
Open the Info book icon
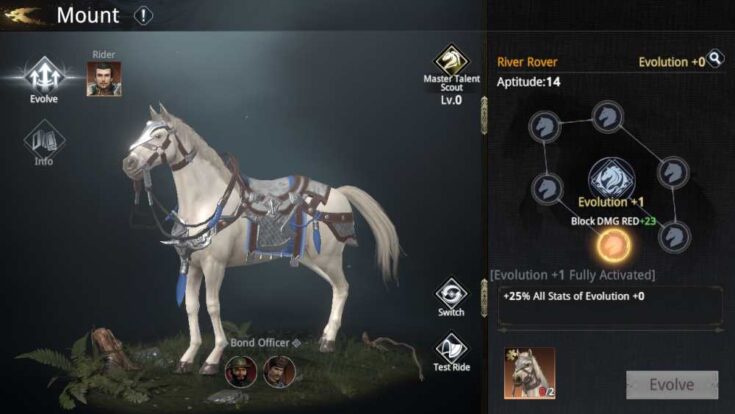pos(44,143)
